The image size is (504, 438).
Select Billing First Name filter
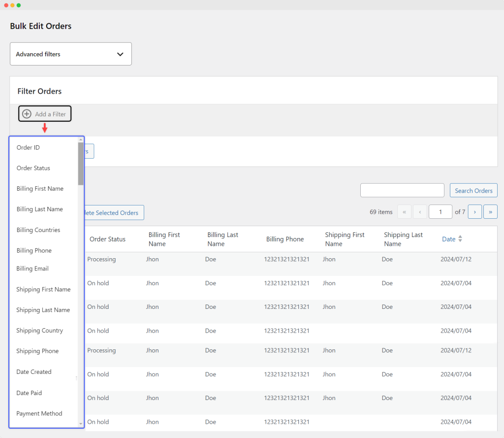pyautogui.click(x=40, y=189)
